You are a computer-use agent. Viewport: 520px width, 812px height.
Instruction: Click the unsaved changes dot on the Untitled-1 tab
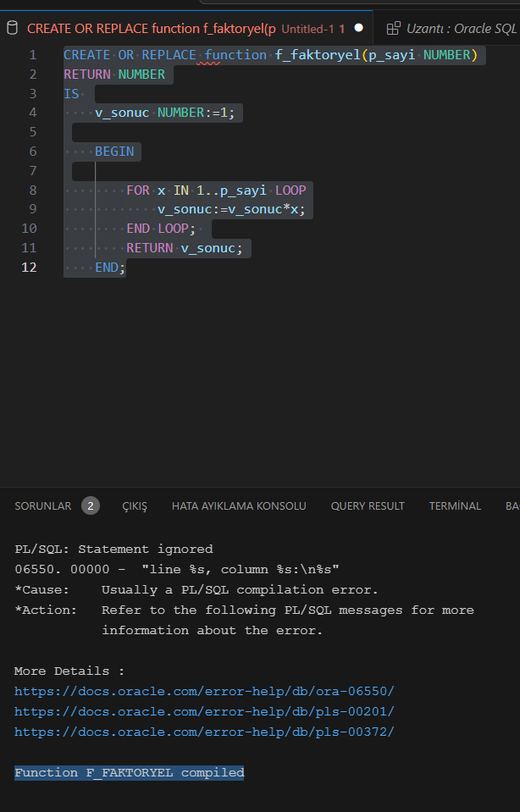click(x=358, y=28)
